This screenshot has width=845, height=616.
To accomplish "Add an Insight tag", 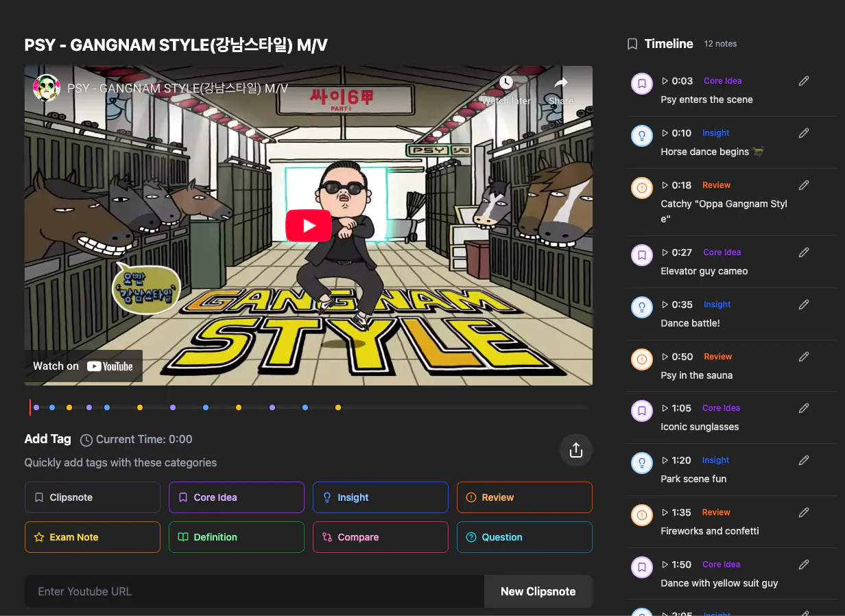I will pos(381,497).
